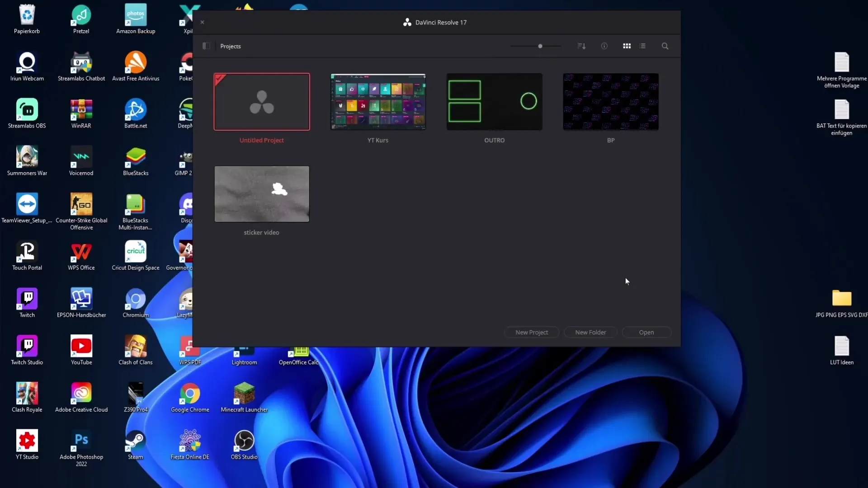Select the Twitch Studio desktop icon

pos(27,351)
